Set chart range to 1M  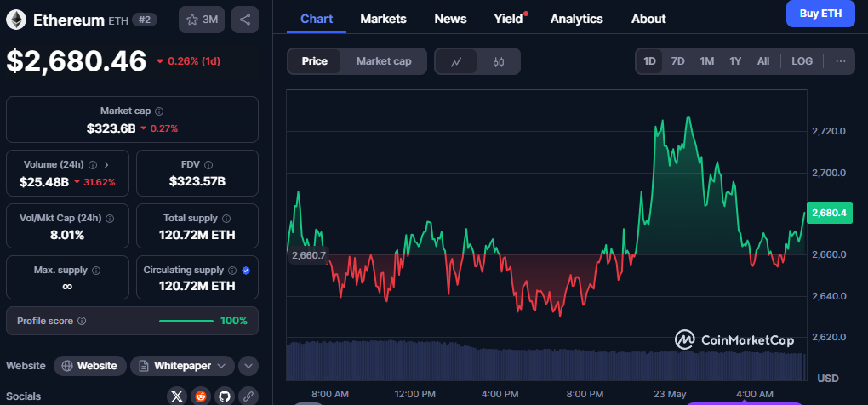pyautogui.click(x=706, y=61)
